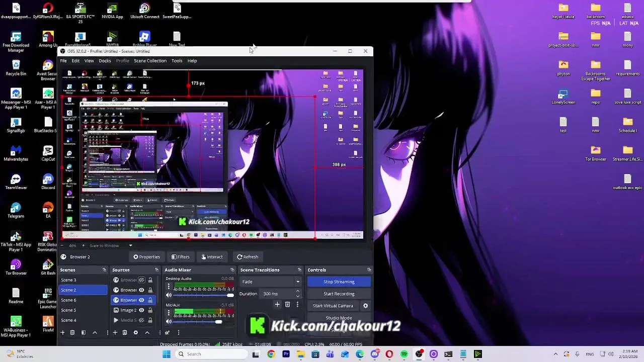Open the Edit menu in OBS
Screen dimensions: 644x362
click(x=75, y=61)
